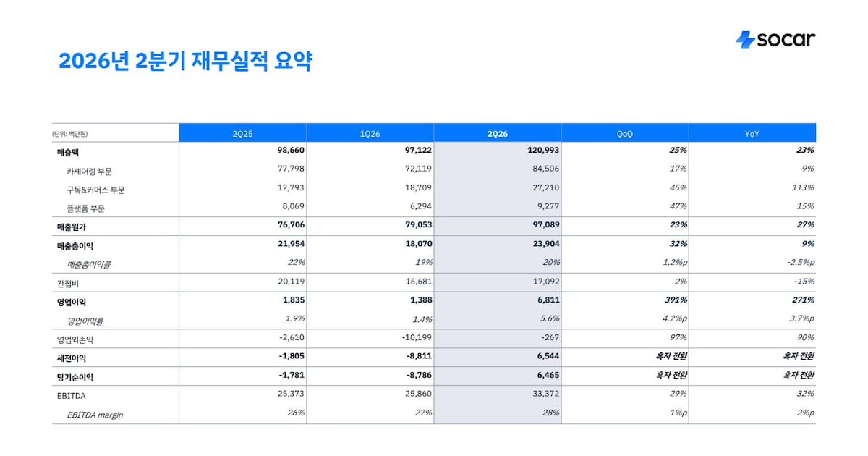Select the 2Q26 EBITDA value 33,372

click(x=544, y=394)
